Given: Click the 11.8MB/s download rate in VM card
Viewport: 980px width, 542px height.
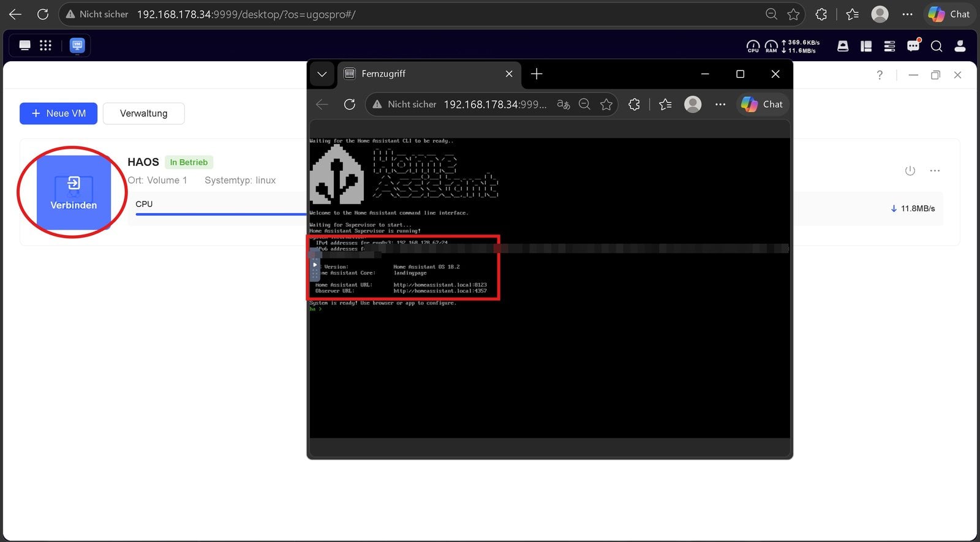Looking at the screenshot, I should (x=913, y=209).
